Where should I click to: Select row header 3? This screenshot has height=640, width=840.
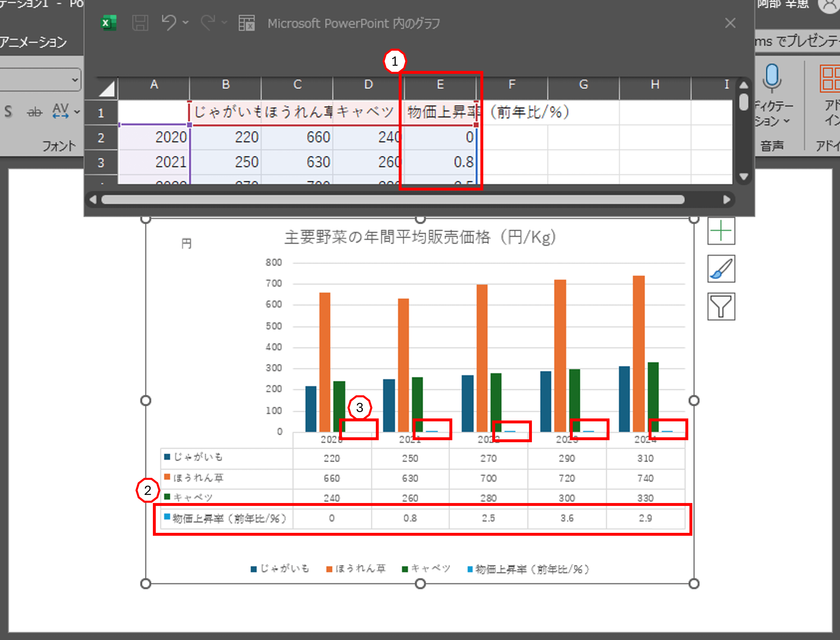(x=101, y=163)
